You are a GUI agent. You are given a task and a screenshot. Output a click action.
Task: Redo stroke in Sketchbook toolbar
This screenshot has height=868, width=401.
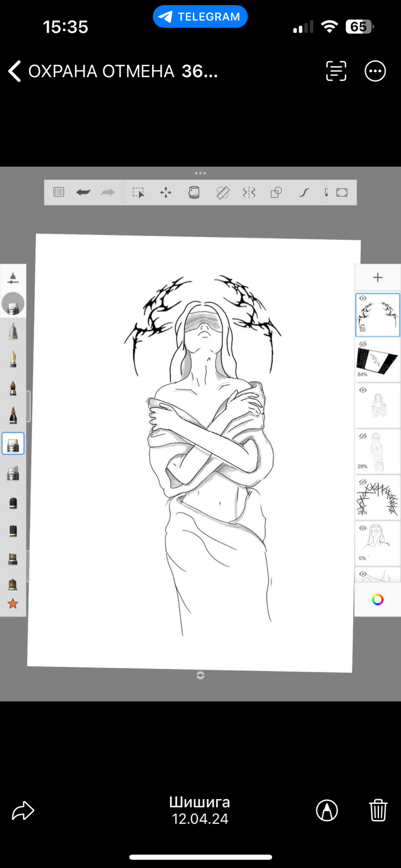tap(108, 193)
